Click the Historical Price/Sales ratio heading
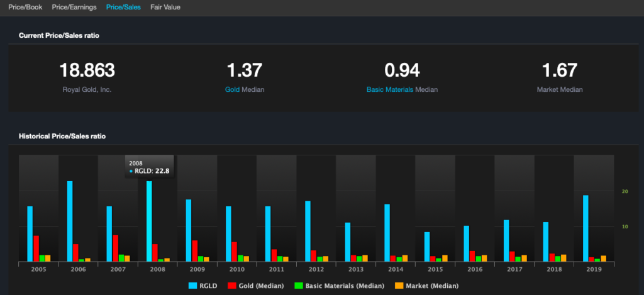 click(62, 136)
